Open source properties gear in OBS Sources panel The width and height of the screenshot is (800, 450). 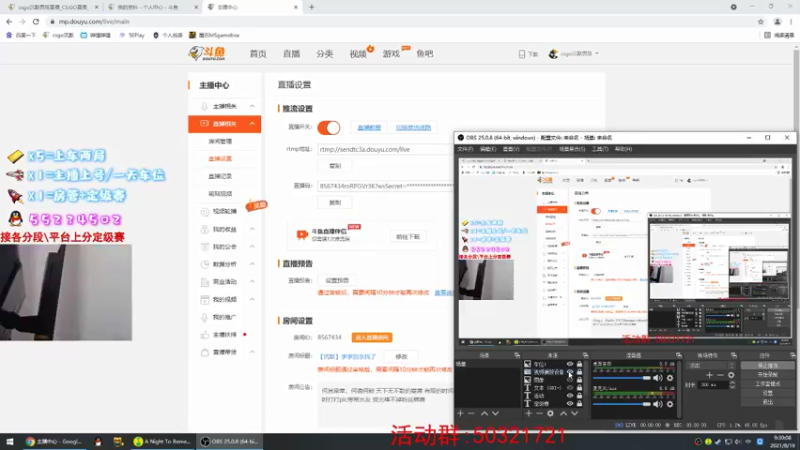pyautogui.click(x=550, y=413)
